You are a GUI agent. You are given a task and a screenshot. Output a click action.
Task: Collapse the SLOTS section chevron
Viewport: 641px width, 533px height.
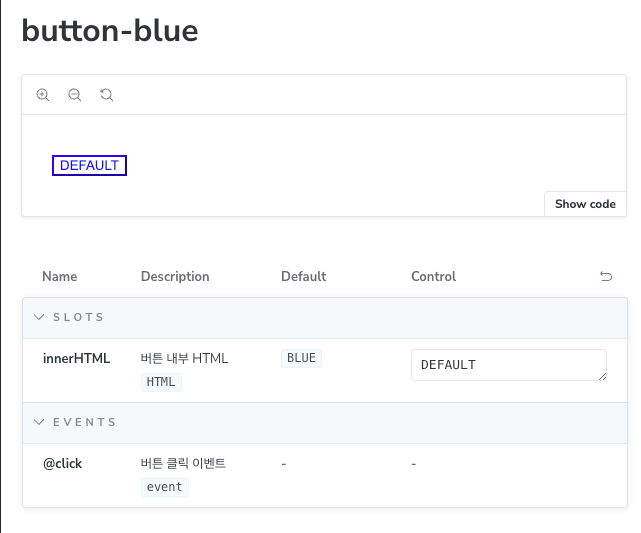(x=39, y=317)
